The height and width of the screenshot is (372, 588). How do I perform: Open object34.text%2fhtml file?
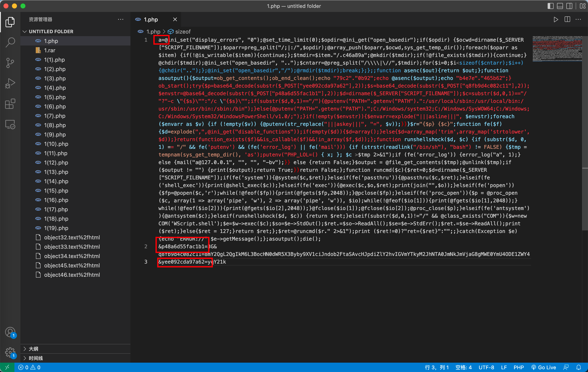(x=75, y=256)
